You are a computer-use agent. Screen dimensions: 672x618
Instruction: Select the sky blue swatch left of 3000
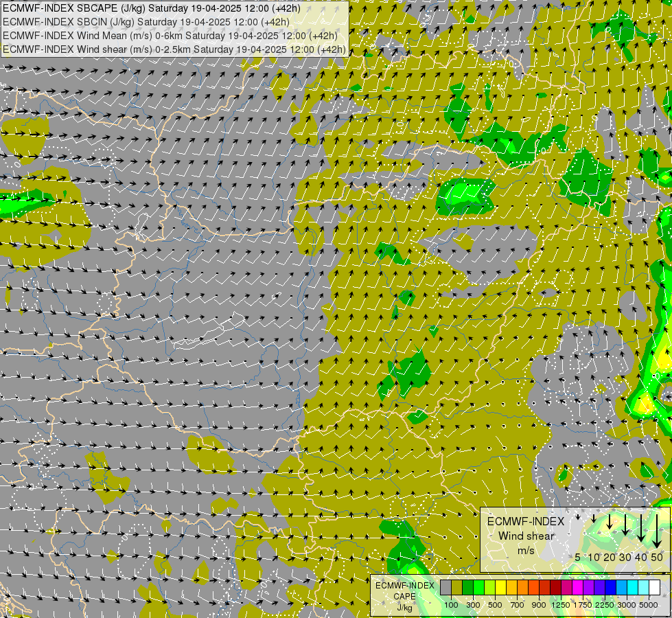point(622,587)
